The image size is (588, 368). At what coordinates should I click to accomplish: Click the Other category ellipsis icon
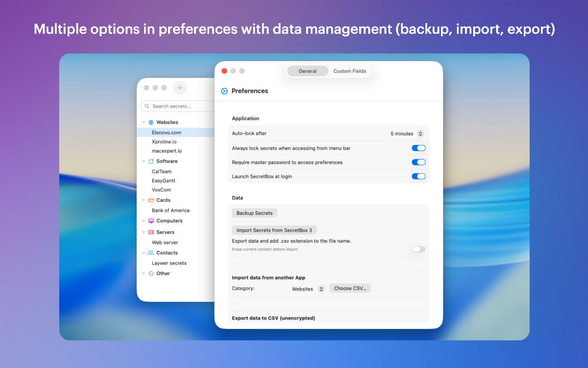(x=151, y=273)
